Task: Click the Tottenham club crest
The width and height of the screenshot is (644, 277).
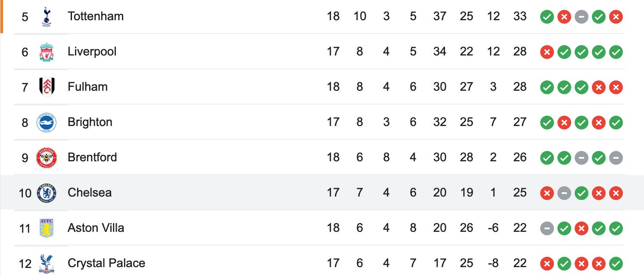Action: pyautogui.click(x=46, y=16)
